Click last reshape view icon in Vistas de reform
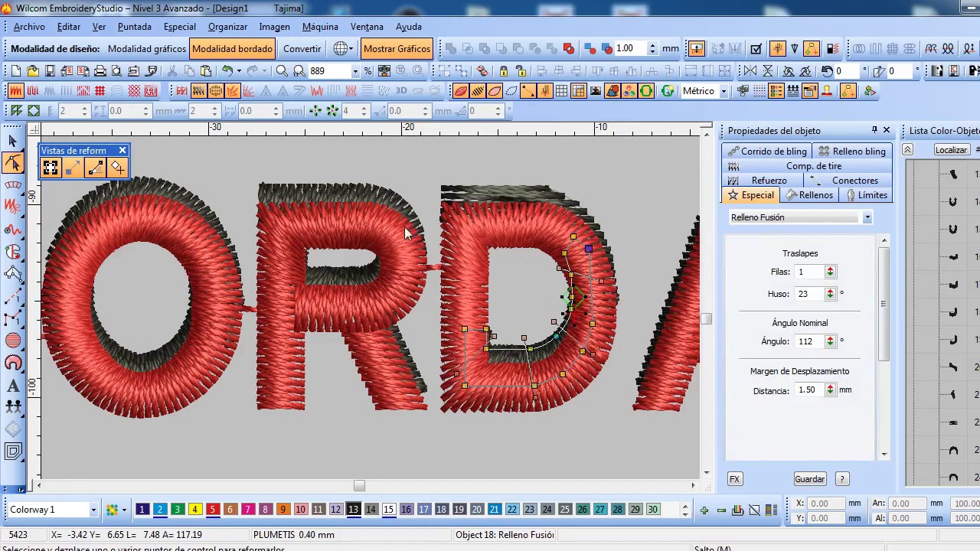 117,168
